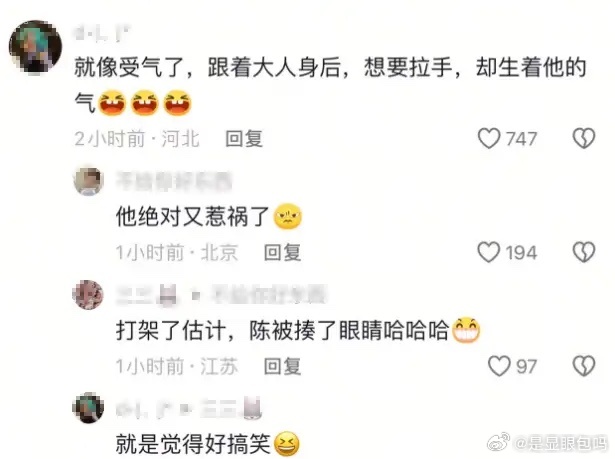Open top commenter's blurred username
This screenshot has height=459, width=615.
click(x=102, y=33)
